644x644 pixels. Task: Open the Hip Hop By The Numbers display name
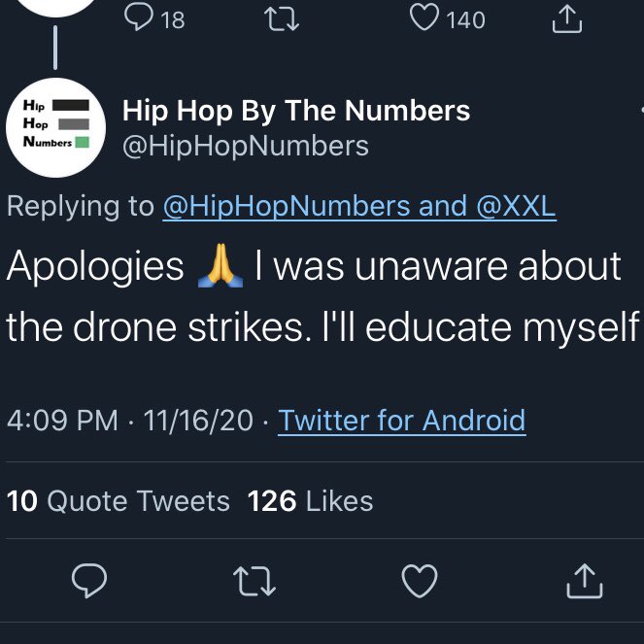coord(296,111)
